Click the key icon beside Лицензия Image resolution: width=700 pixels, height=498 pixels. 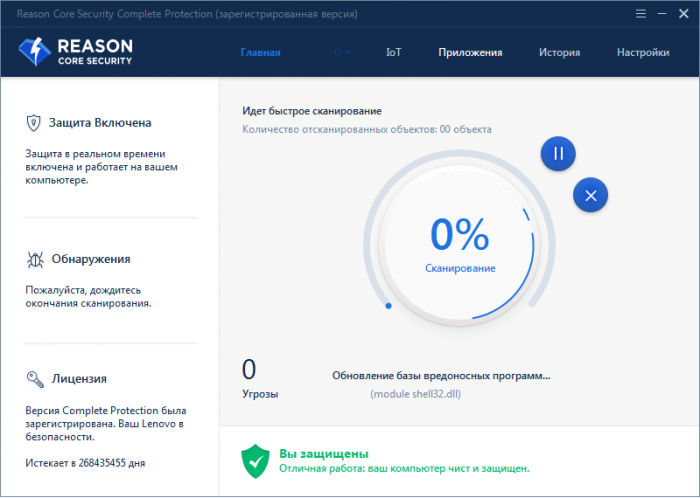point(35,379)
